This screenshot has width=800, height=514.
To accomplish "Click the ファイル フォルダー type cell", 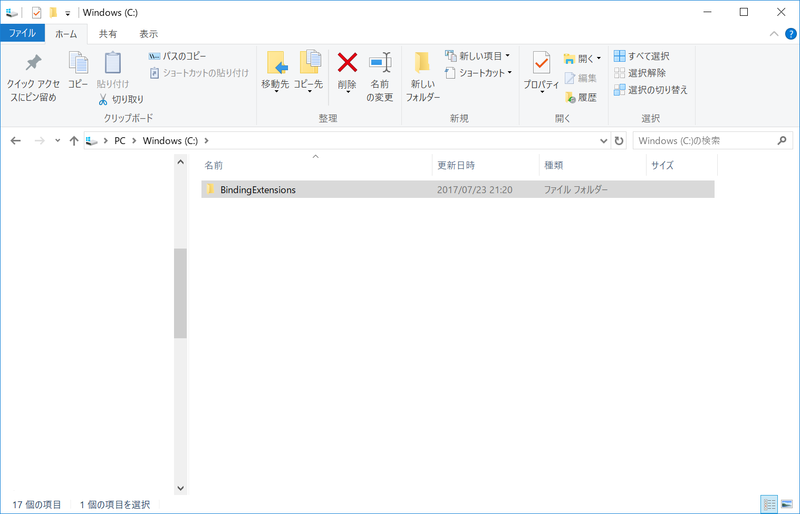I will click(576, 190).
